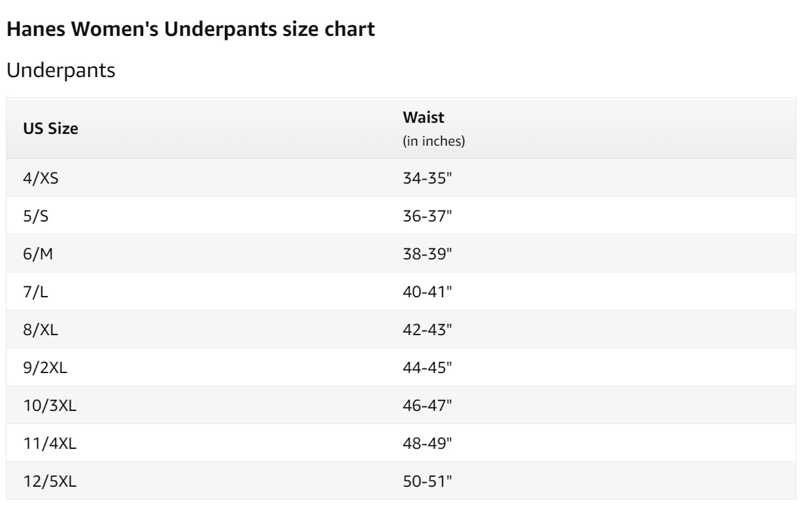Click the Hanes Women's Underpants size chart heading

coord(190,31)
